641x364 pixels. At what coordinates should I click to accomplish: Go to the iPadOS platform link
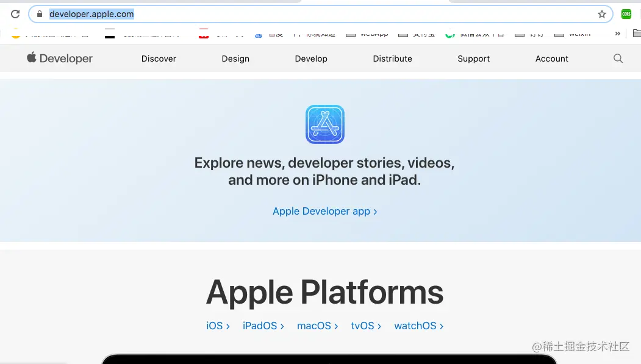(x=263, y=326)
